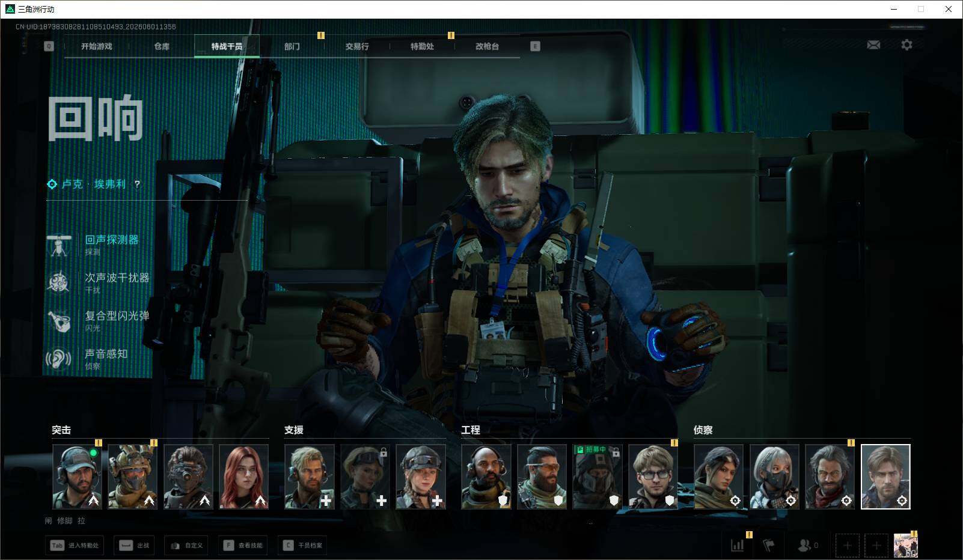Switch to the 开始游戏 tab

(x=97, y=46)
